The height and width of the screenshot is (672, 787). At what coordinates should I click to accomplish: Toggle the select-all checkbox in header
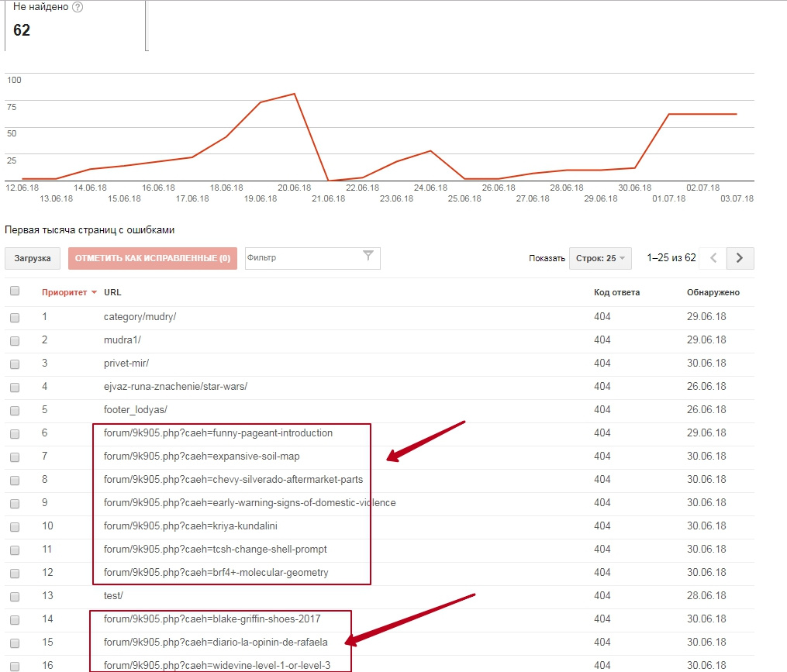[15, 291]
